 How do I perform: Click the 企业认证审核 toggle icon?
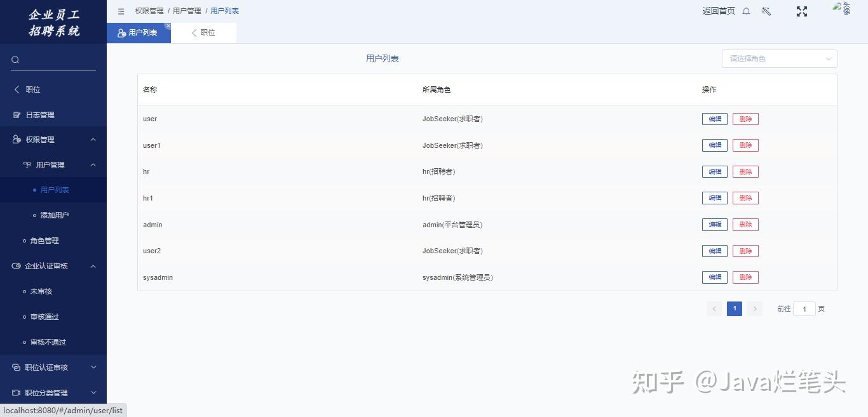click(x=17, y=266)
